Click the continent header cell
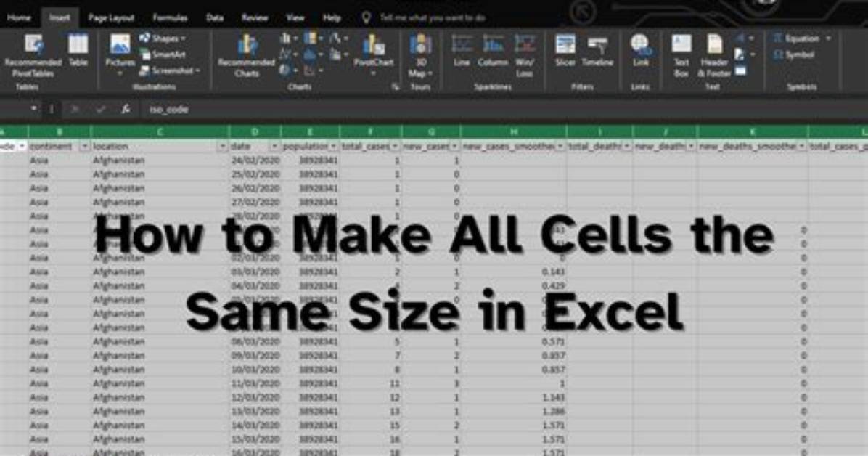 [60, 146]
